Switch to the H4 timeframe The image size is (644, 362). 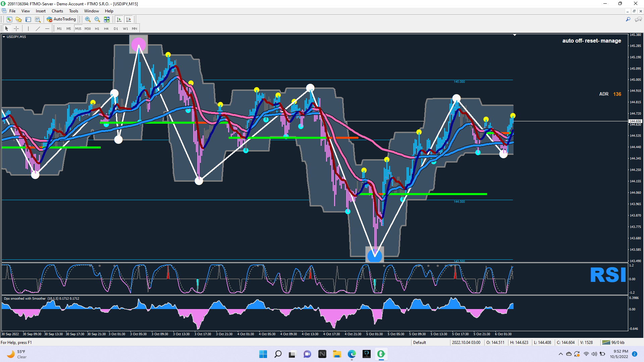tap(106, 28)
